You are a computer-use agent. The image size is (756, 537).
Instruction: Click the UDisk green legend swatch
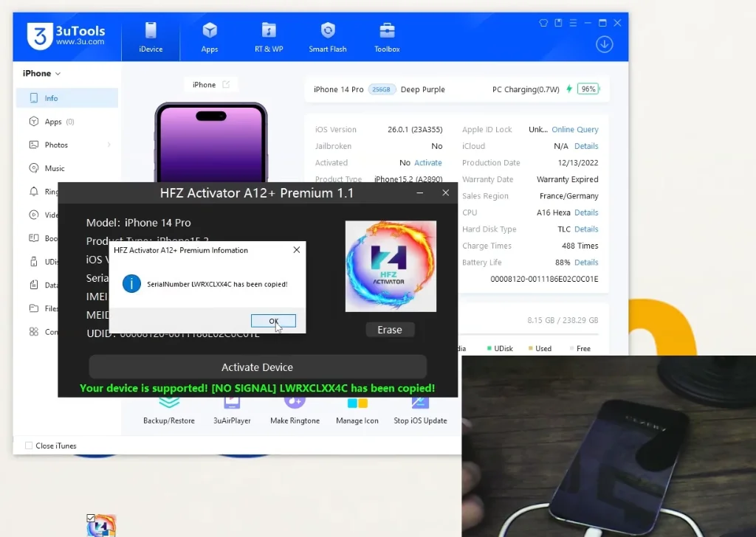[489, 348]
